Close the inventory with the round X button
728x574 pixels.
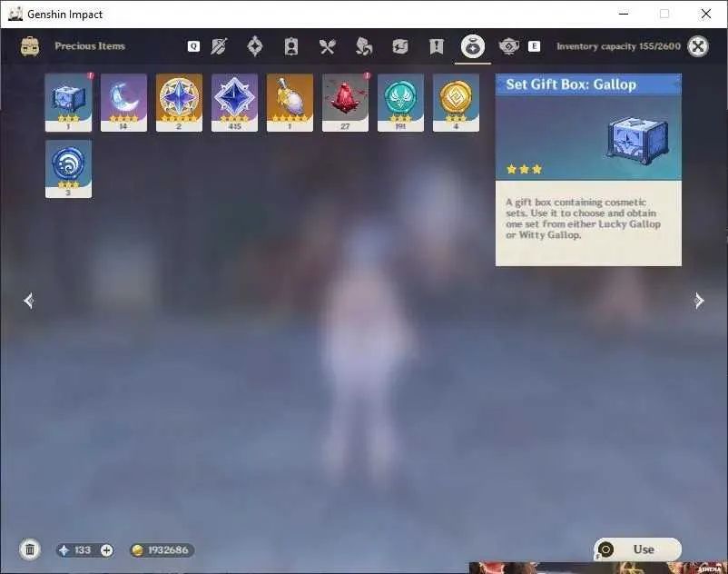pyautogui.click(x=698, y=46)
